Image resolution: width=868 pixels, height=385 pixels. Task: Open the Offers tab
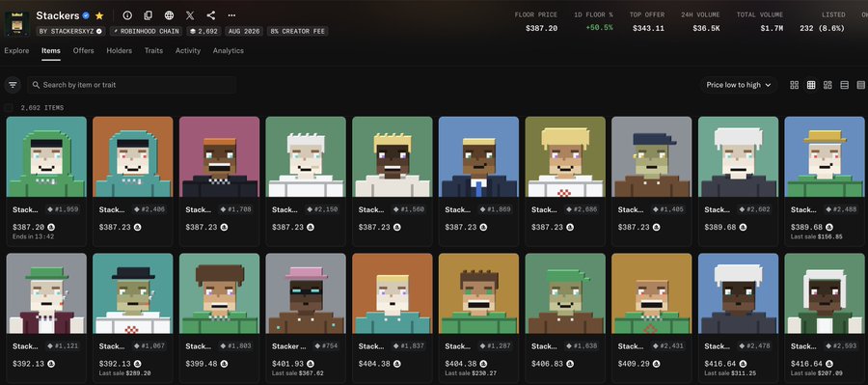click(x=84, y=50)
